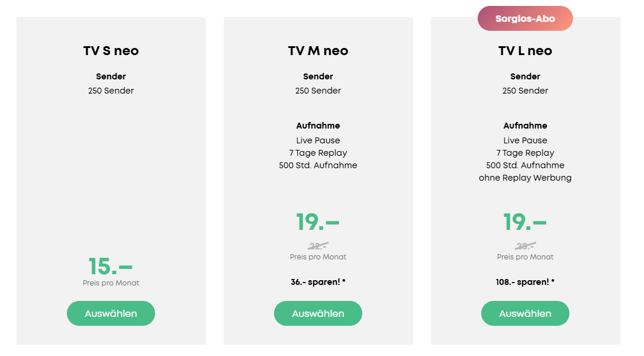The image size is (644, 356).
Task: Click "Live Pause" under TV M neo
Action: (318, 140)
